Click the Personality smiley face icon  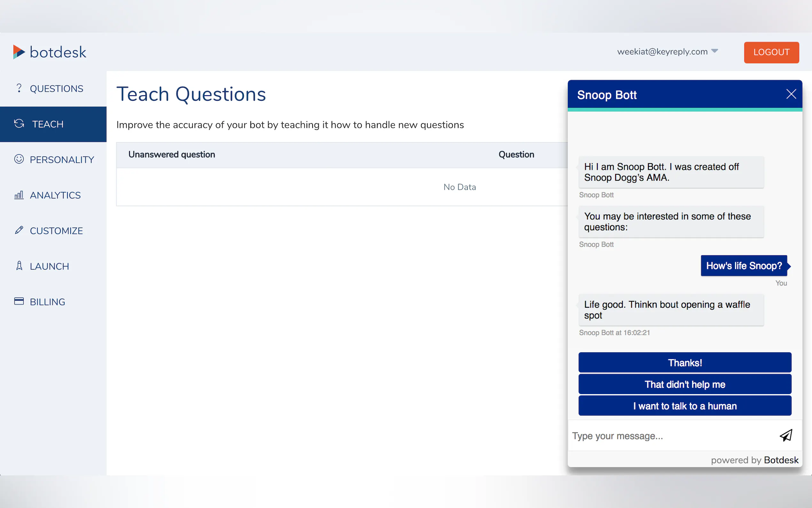pyautogui.click(x=19, y=159)
